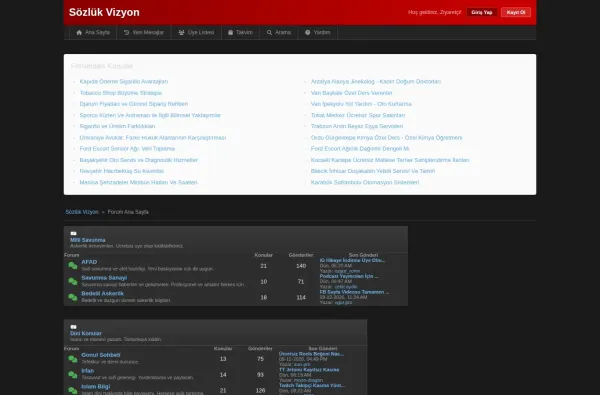Open the Bilecik İnhisar topic link
The width and height of the screenshot is (600, 395).
(373, 171)
